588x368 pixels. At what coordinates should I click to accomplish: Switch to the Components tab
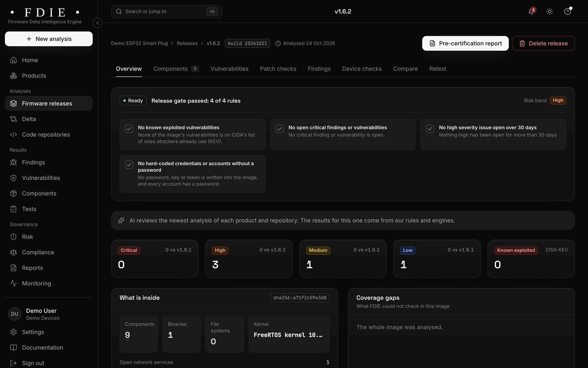coord(176,69)
